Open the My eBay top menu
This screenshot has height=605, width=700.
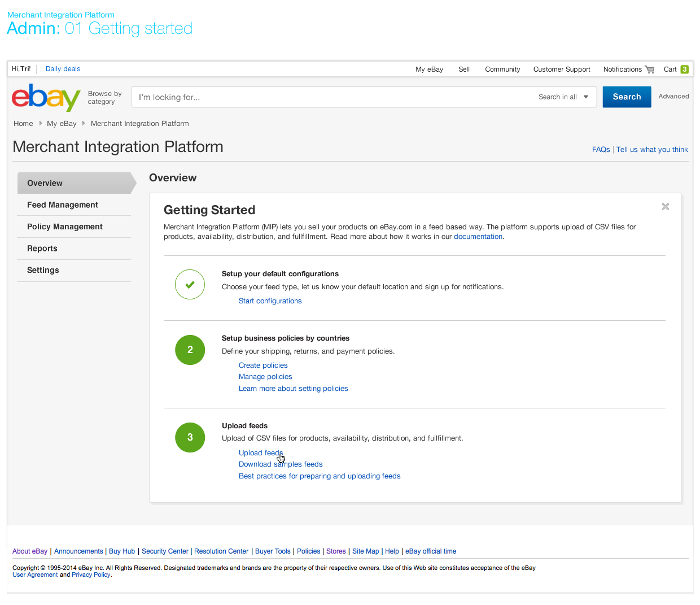point(429,69)
